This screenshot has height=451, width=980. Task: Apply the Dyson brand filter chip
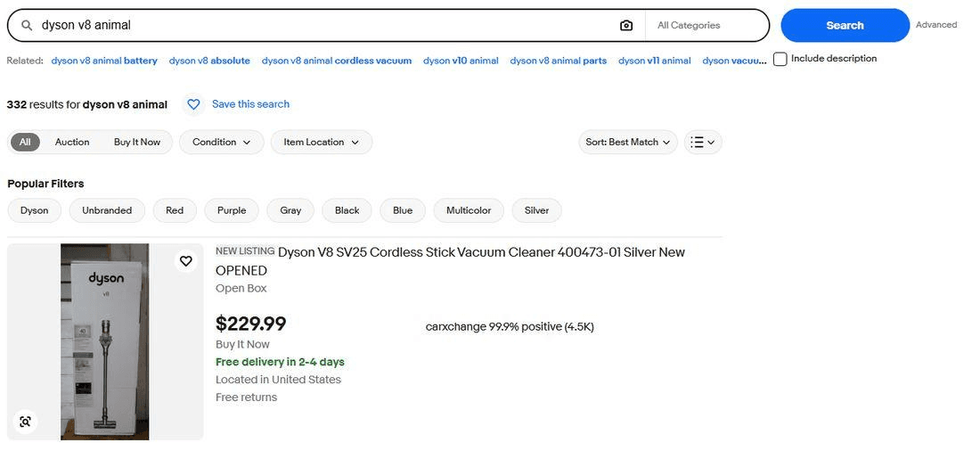[x=35, y=211]
